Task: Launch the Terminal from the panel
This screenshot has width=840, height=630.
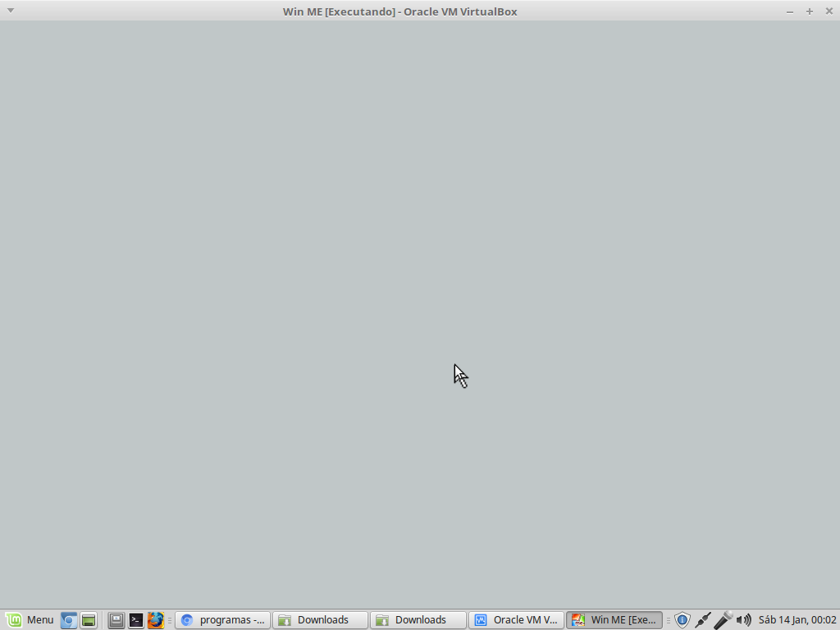Action: (136, 620)
